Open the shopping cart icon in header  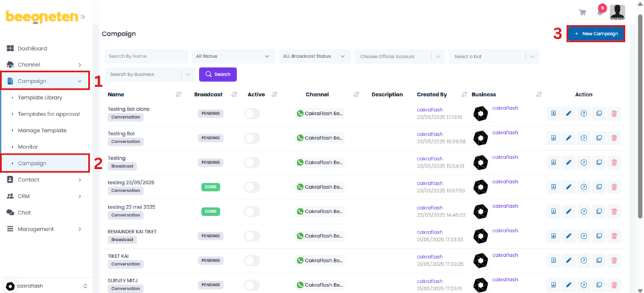pos(582,13)
